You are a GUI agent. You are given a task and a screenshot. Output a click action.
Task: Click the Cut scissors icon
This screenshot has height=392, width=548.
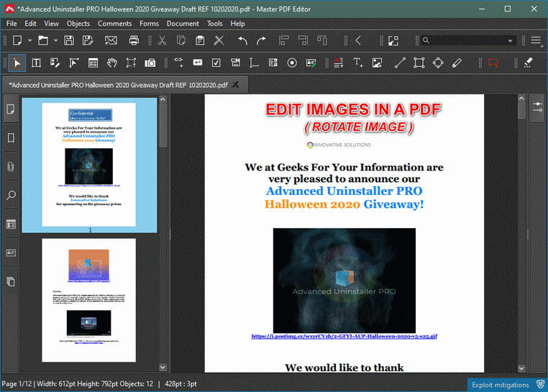pyautogui.click(x=162, y=40)
